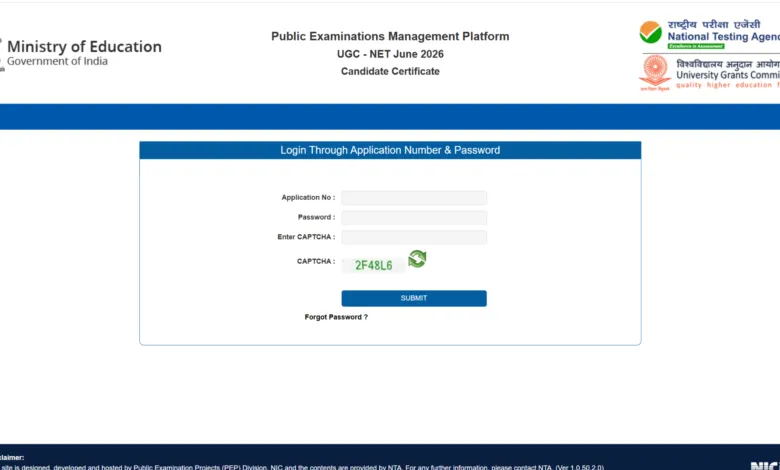
Task: Click the 'Enter CAPTCHA :' label
Action: [306, 237]
